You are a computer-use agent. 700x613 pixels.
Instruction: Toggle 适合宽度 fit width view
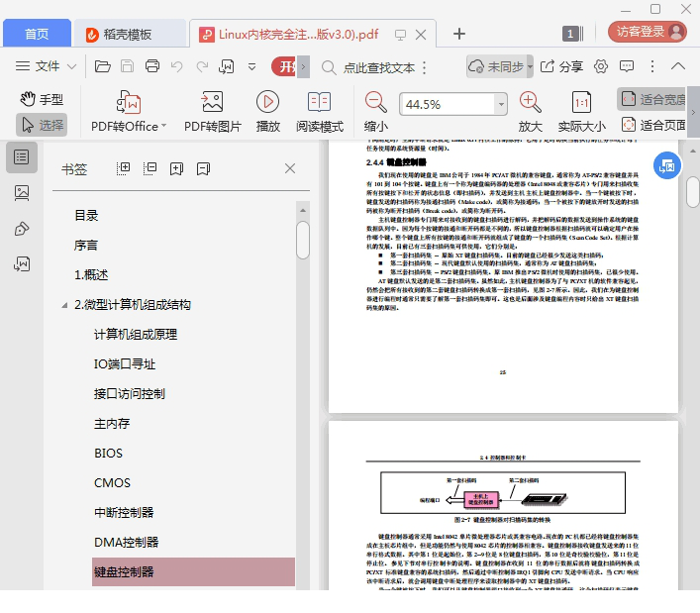click(x=652, y=99)
